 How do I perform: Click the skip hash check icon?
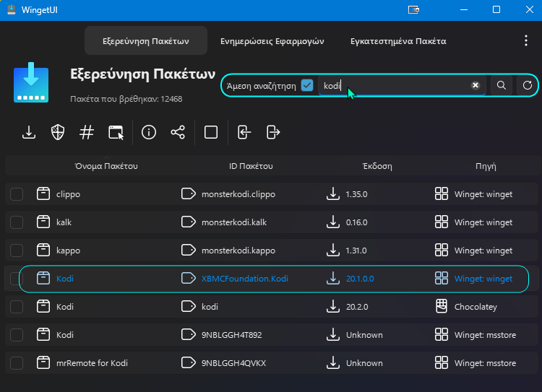(x=87, y=132)
